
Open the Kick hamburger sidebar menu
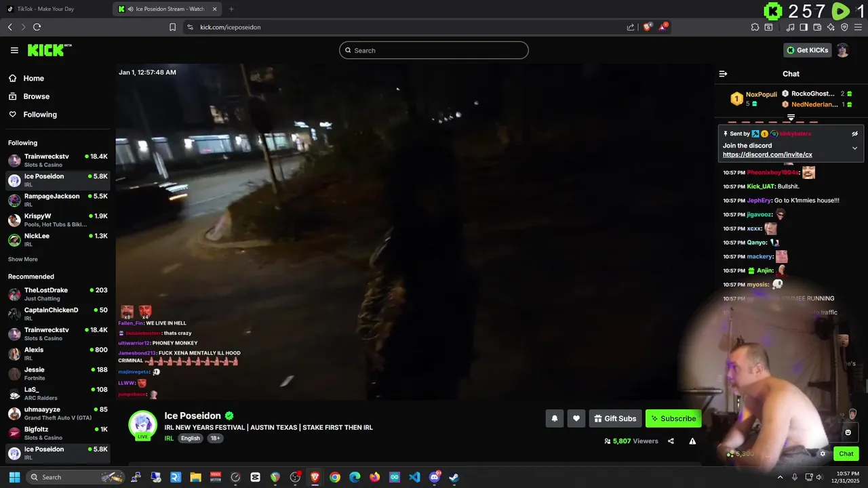[14, 50]
